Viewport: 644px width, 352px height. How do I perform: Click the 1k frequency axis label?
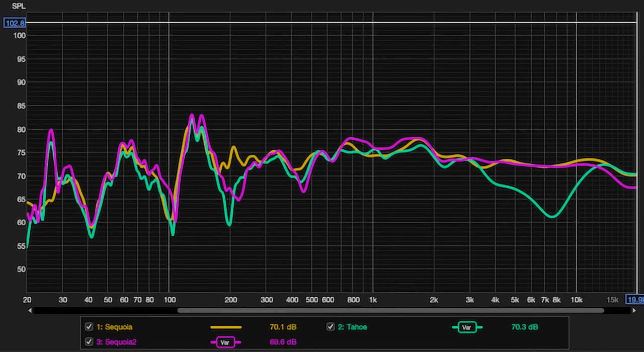(373, 300)
